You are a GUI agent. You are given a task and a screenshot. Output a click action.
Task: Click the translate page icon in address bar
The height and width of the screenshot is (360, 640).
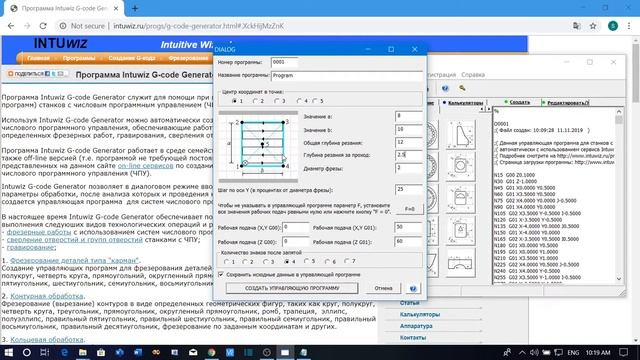point(576,26)
